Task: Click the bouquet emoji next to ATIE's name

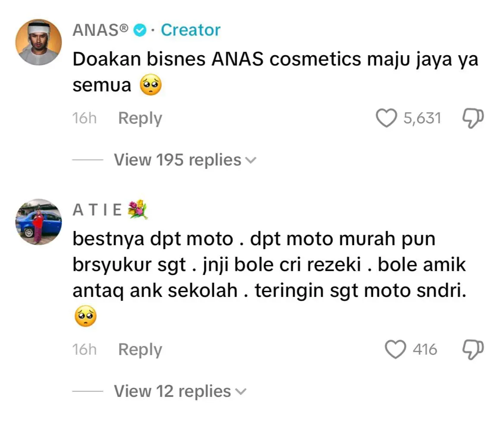Action: click(138, 209)
